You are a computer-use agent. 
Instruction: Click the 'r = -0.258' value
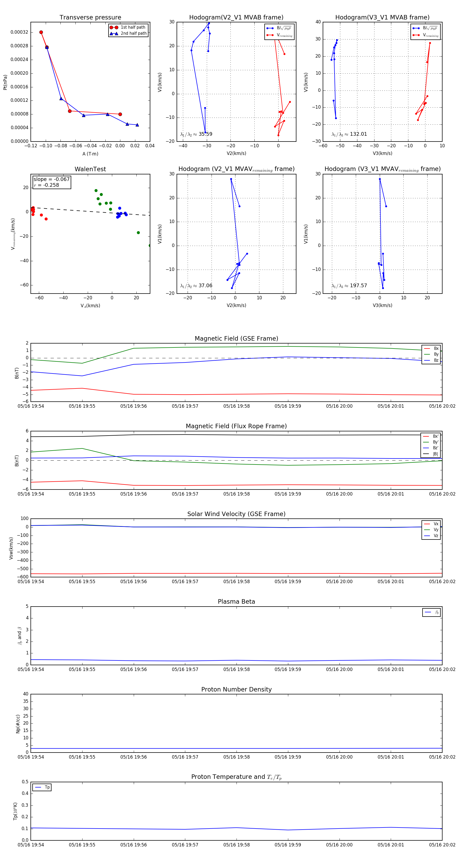click(x=47, y=185)
